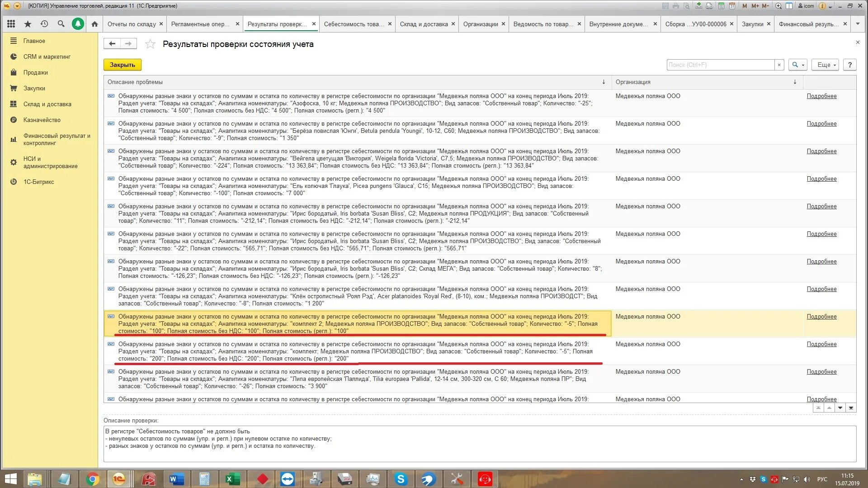The width and height of the screenshot is (868, 488).
Task: Click the Поиск (Ctrl+F) search field
Action: tap(720, 65)
